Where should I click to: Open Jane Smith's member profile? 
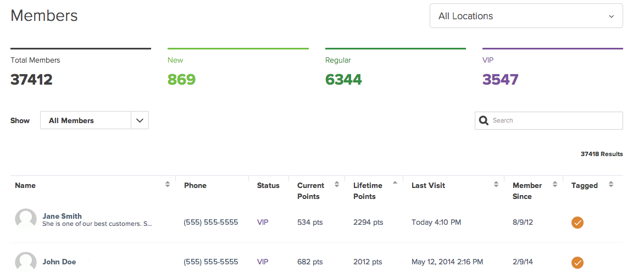point(62,216)
